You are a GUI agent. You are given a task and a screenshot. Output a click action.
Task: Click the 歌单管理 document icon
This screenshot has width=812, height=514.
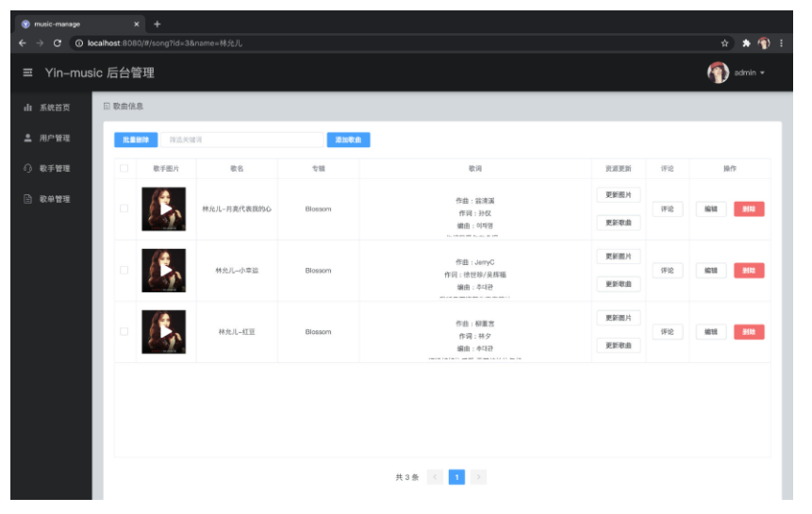[x=27, y=199]
